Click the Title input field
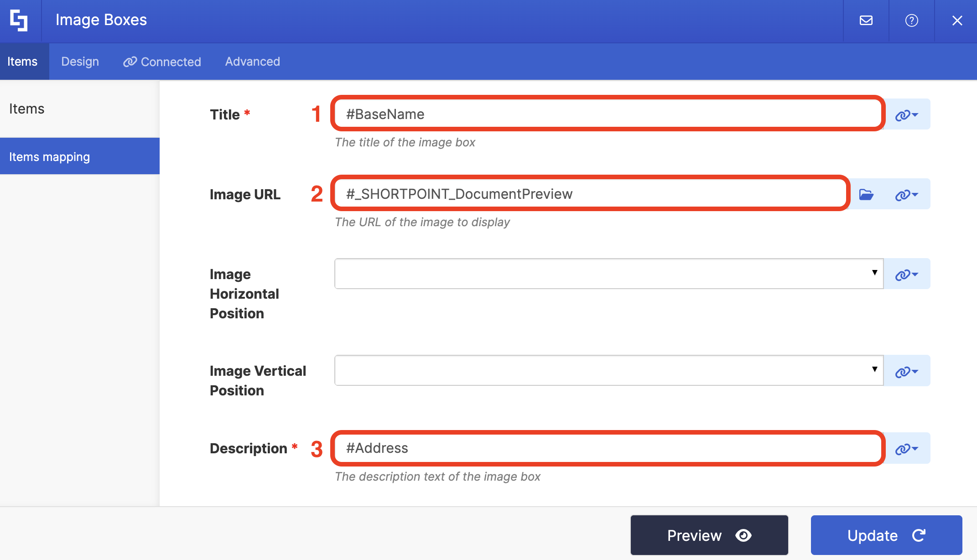The width and height of the screenshot is (977, 560). [x=608, y=114]
